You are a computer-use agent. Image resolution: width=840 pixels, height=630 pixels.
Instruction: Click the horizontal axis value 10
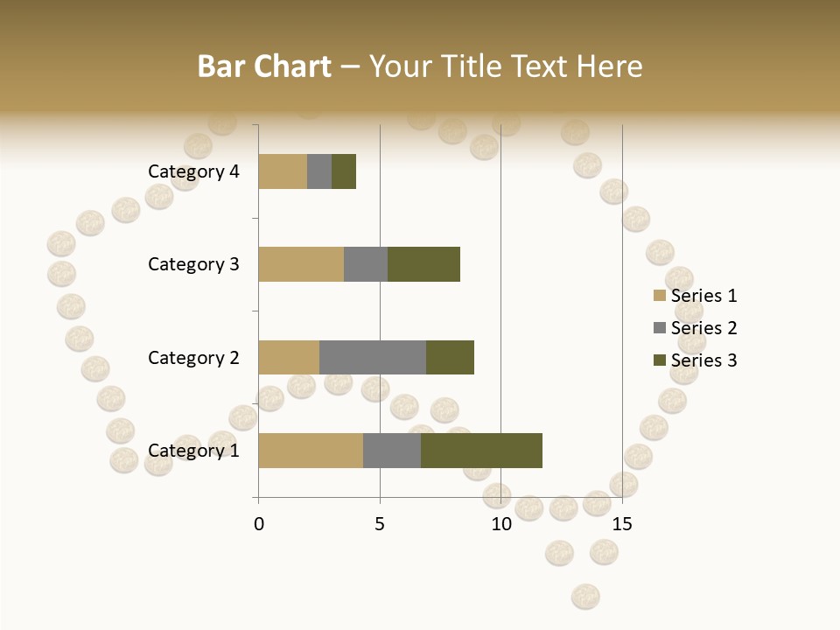pos(500,525)
